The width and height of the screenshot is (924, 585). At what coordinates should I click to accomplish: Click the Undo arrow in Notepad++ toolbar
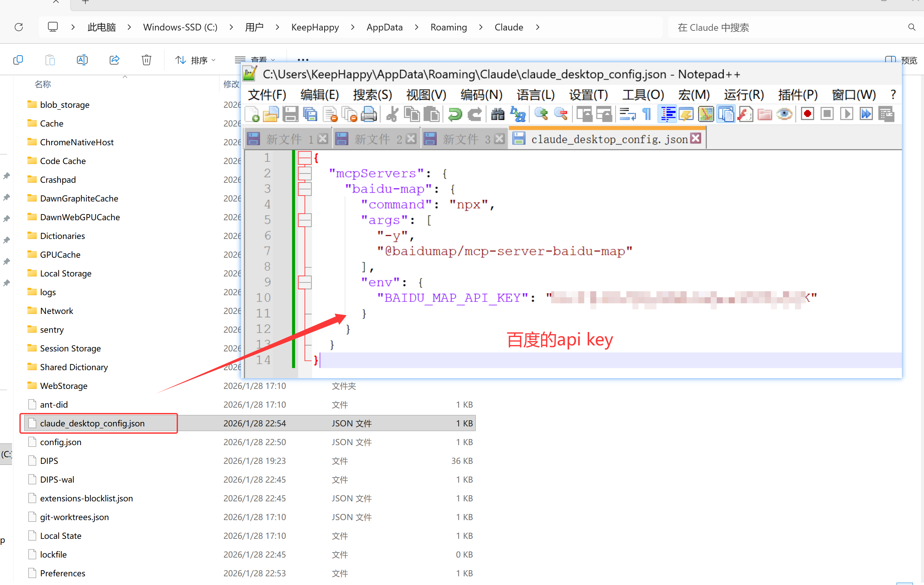click(x=455, y=114)
